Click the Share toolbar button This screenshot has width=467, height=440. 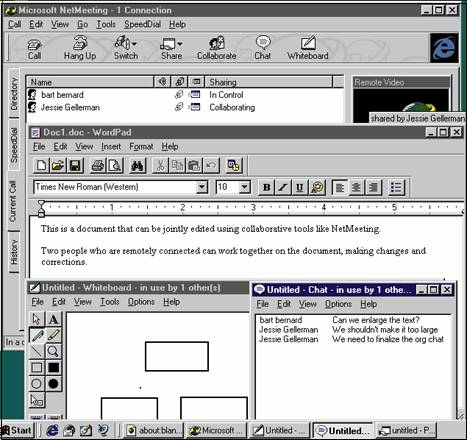(x=171, y=49)
